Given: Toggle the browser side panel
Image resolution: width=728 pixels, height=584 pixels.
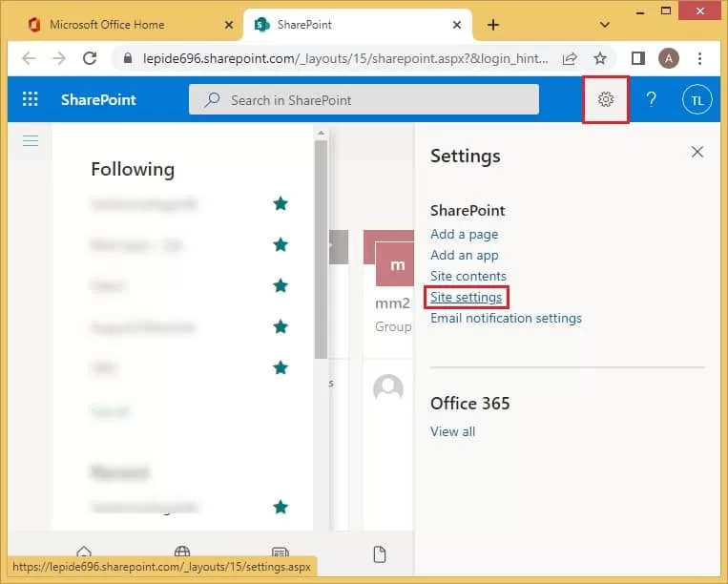Looking at the screenshot, I should point(638,58).
